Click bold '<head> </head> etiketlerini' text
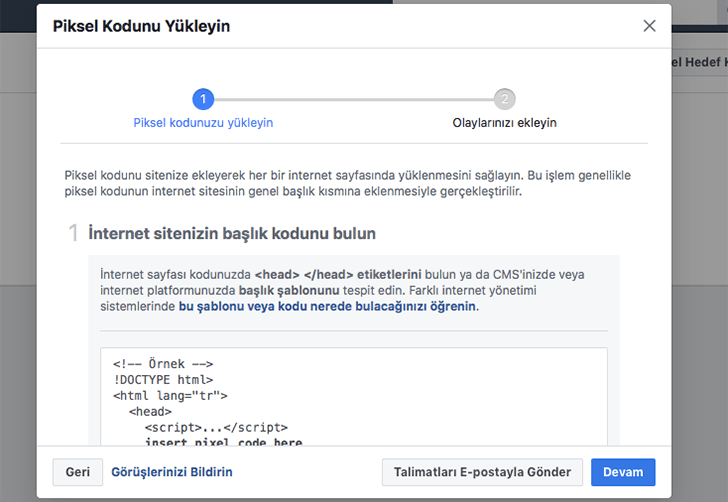Screen dimensions: 728x502 [338, 275]
